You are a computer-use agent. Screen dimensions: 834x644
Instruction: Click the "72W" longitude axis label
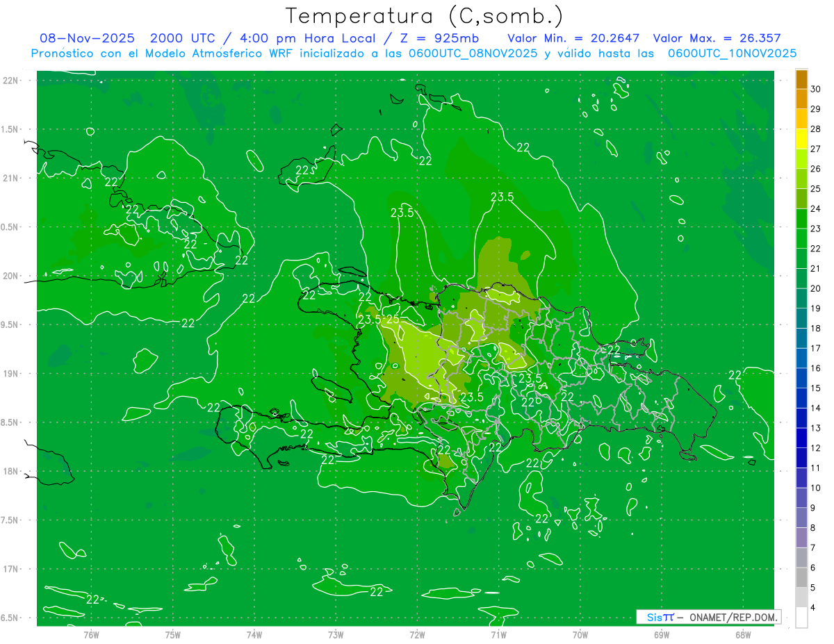[417, 635]
